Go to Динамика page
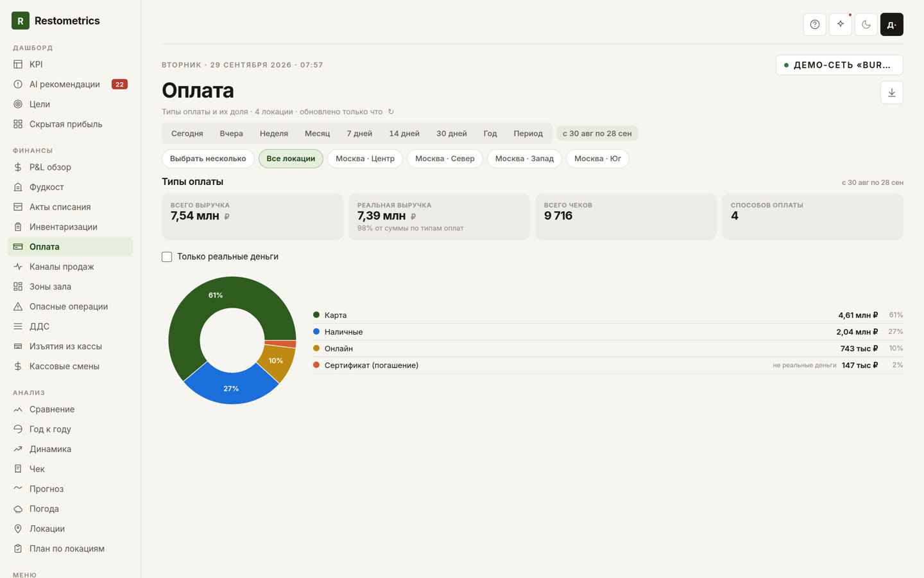Viewport: 924px width, 578px height. [71, 449]
